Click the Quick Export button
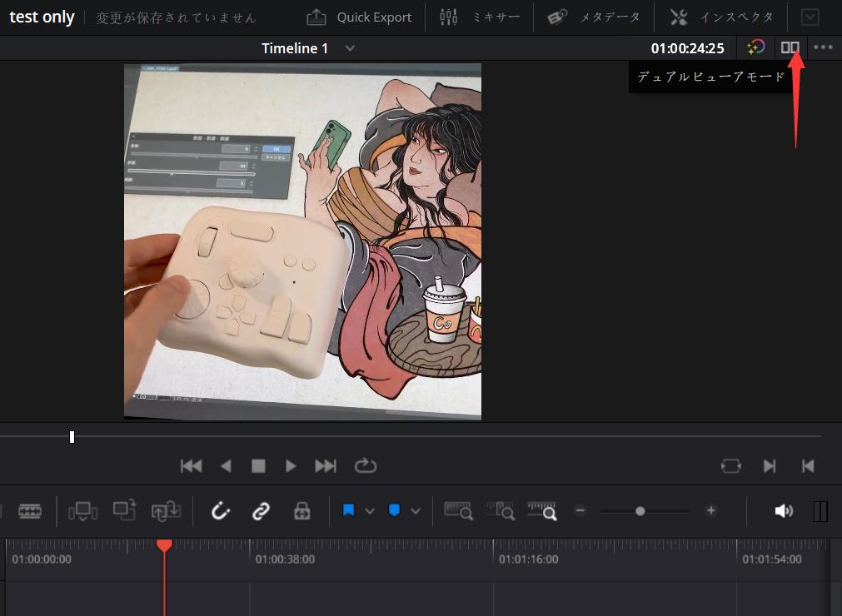Image resolution: width=842 pixels, height=616 pixels. 359,17
